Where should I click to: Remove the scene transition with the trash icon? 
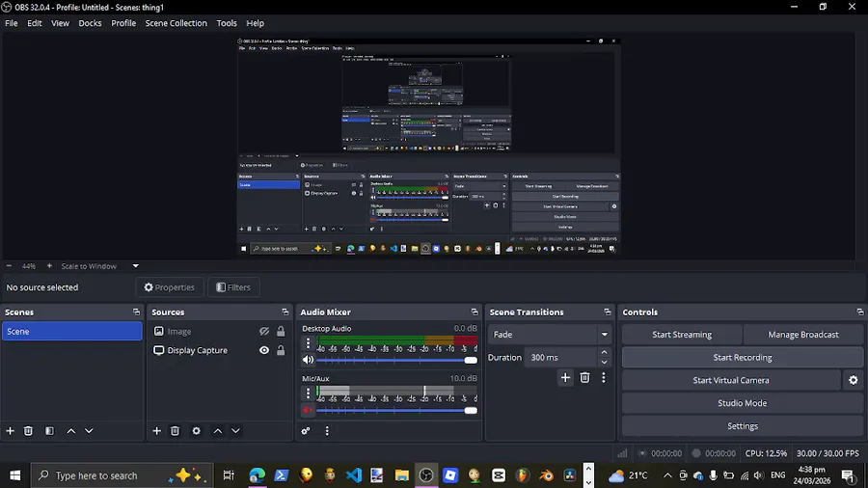coord(584,377)
